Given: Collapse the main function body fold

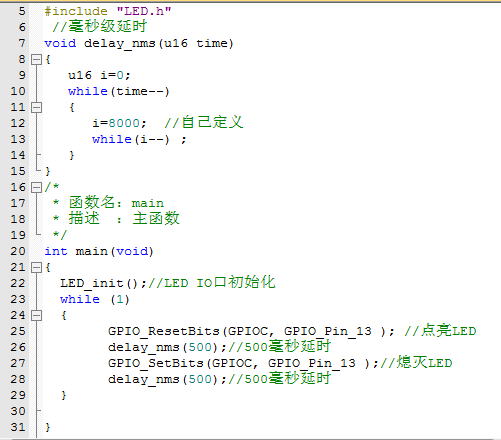Looking at the screenshot, I should (x=36, y=267).
